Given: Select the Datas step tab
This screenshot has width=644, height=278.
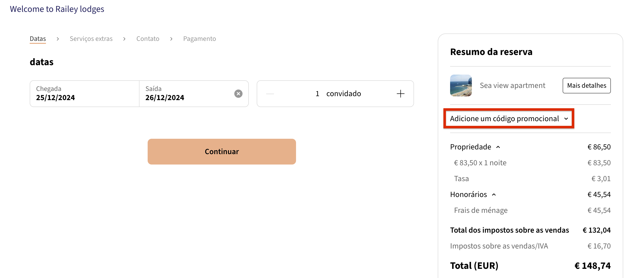Looking at the screenshot, I should pyautogui.click(x=38, y=39).
